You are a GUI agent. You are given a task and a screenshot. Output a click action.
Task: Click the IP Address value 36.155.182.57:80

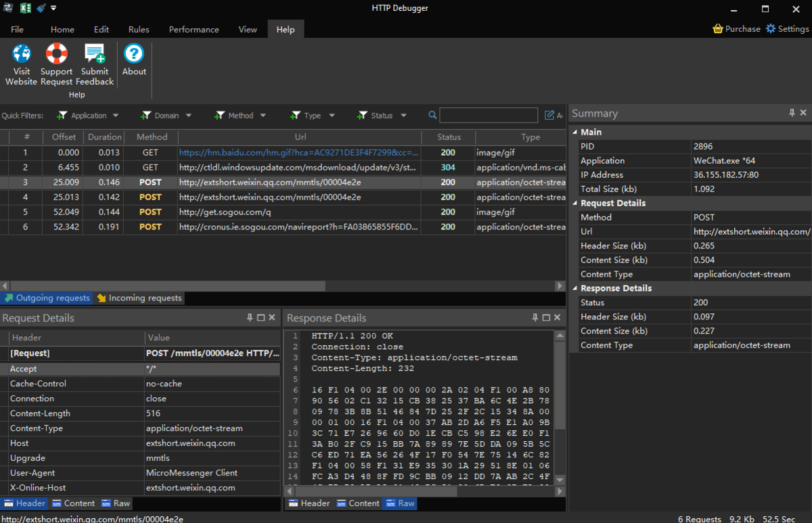[x=725, y=175]
